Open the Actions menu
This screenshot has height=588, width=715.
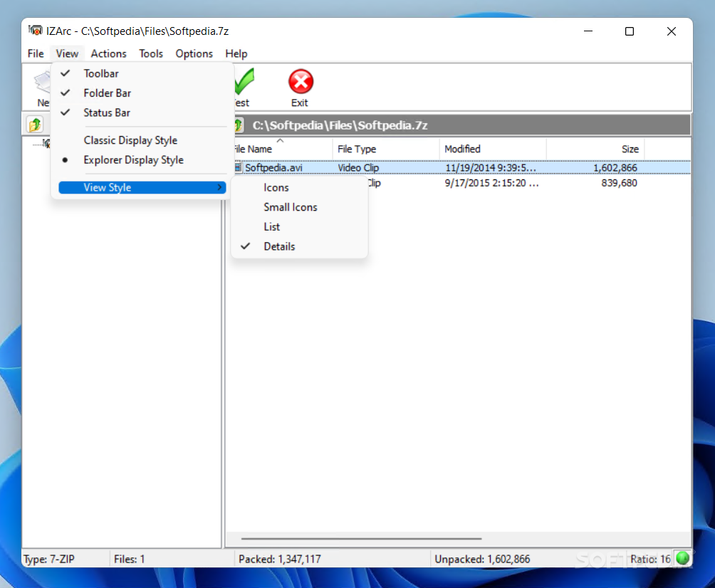coord(108,53)
